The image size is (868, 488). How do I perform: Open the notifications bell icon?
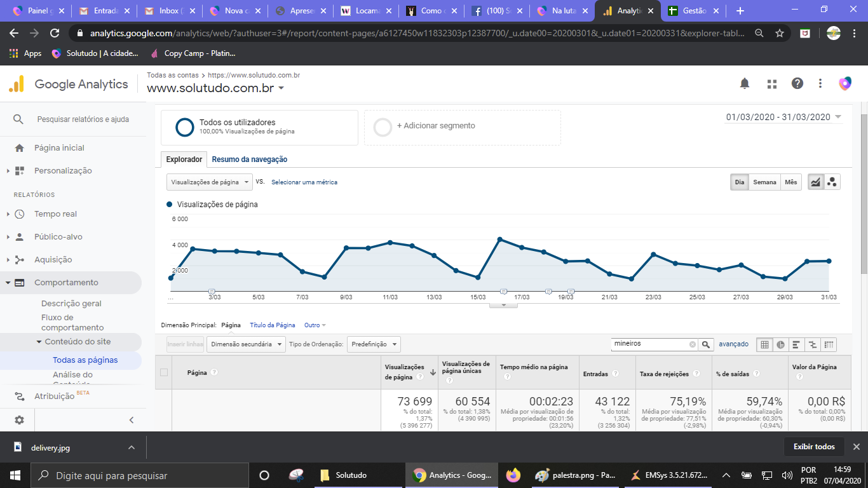coord(744,84)
